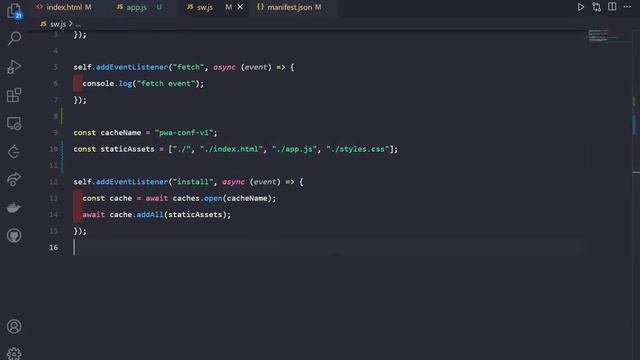Click the "pwa-conf-v1" string
Screen dimensions: 640x360
coord(184,133)
